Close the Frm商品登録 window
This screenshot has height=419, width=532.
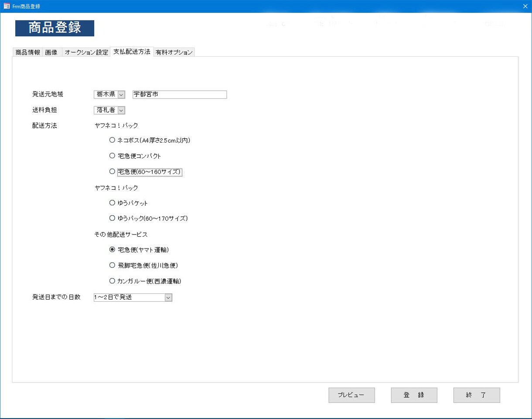point(525,6)
